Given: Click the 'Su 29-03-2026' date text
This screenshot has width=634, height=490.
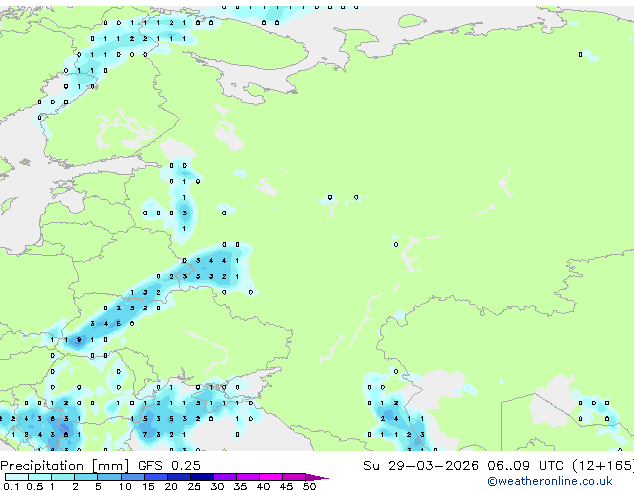Looking at the screenshot, I should [x=421, y=466].
